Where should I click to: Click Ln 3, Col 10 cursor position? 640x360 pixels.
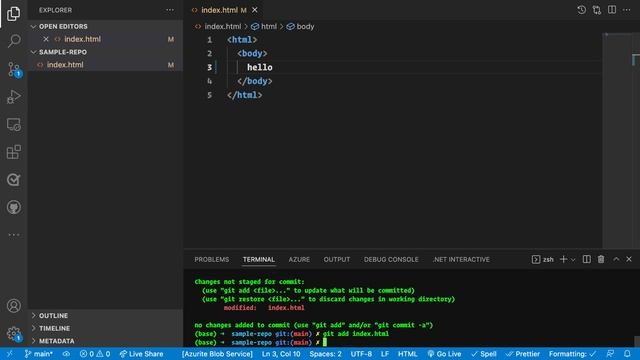pyautogui.click(x=281, y=354)
